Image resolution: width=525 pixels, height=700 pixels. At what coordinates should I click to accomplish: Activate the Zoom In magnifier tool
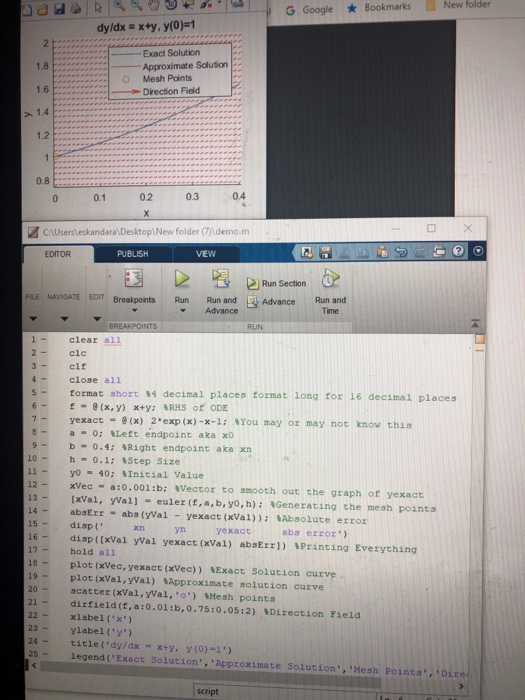[x=119, y=6]
